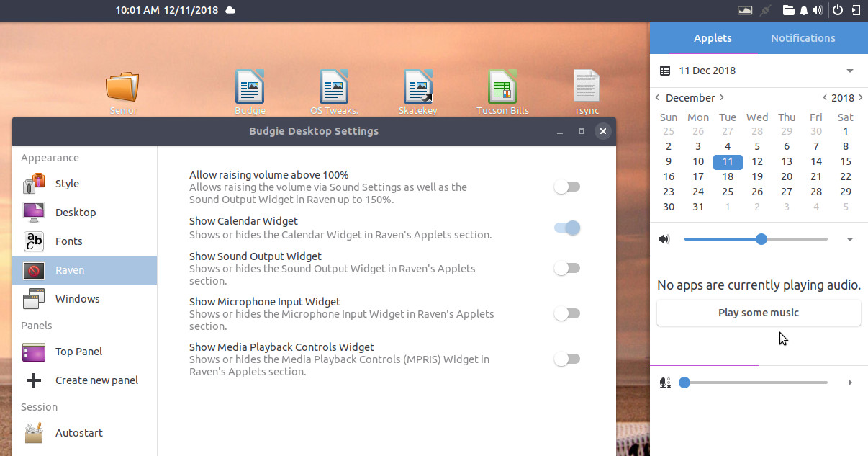Open the Skatekey document shortcut
The width and height of the screenshot is (868, 456).
coord(418,87)
